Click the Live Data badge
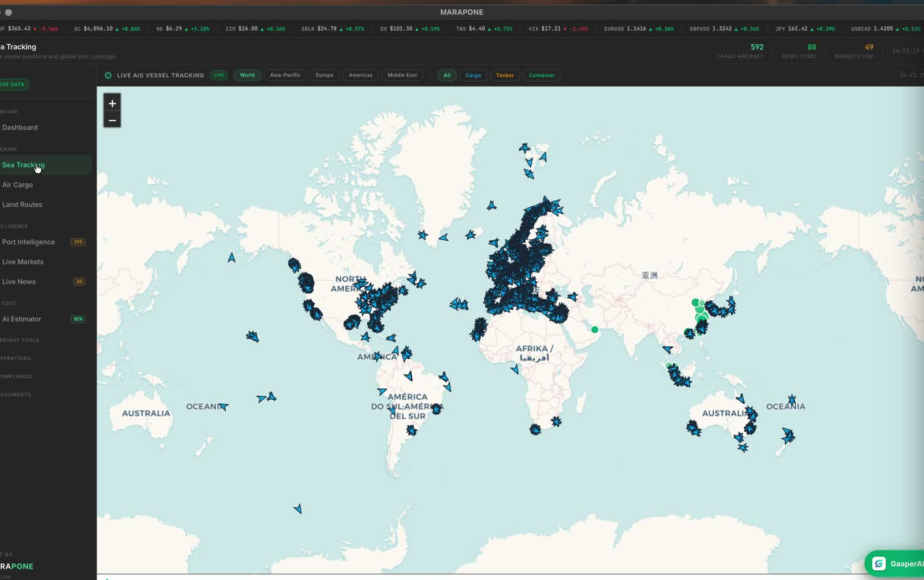The image size is (924, 580). [x=13, y=84]
